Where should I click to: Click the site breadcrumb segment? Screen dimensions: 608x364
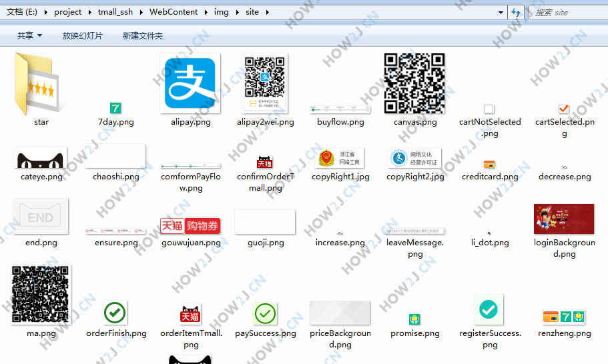pyautogui.click(x=252, y=12)
